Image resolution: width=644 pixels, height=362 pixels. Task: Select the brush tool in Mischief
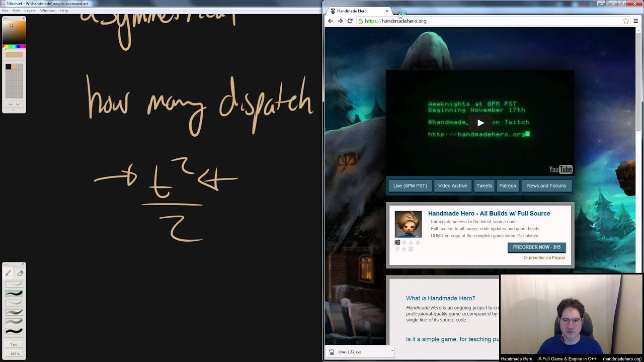click(9, 273)
